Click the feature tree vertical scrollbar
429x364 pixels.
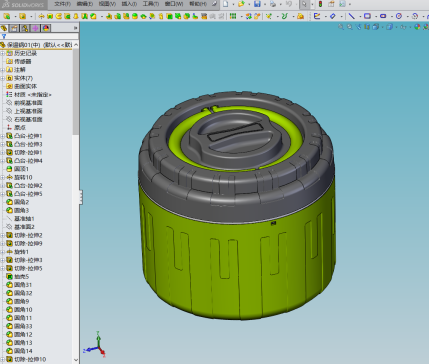click(76, 92)
